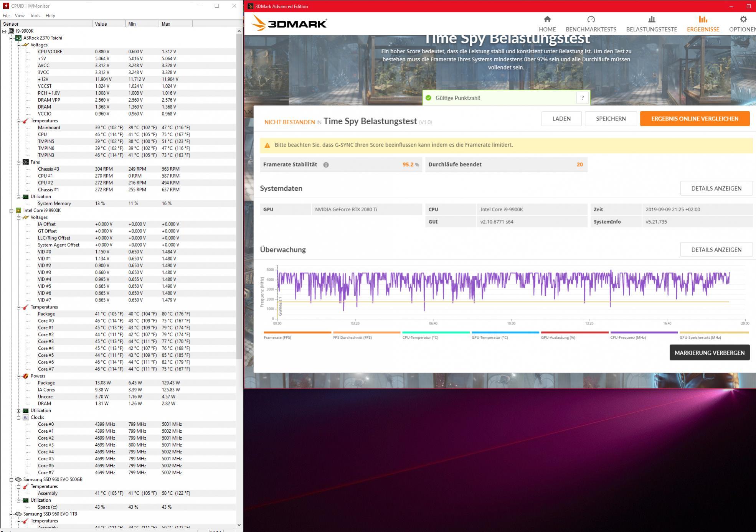This screenshot has width=756, height=532.
Task: Toggle CPU-Temperatur chart legend
Action: tap(436, 335)
